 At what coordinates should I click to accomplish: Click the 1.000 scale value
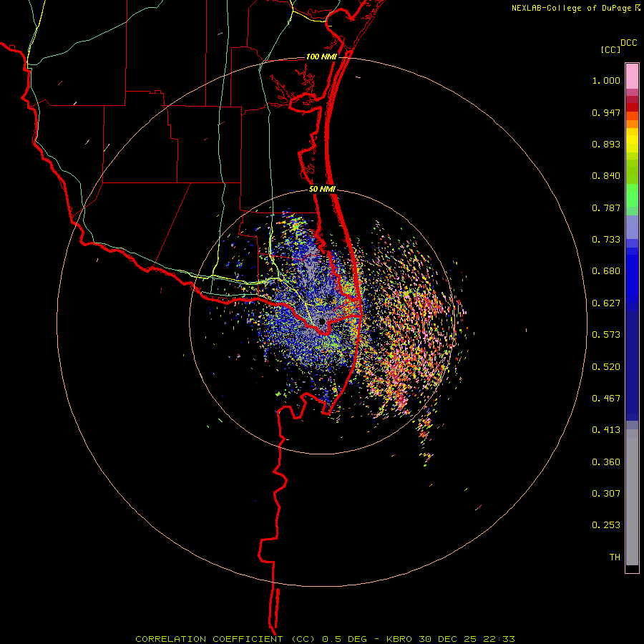tap(606, 80)
